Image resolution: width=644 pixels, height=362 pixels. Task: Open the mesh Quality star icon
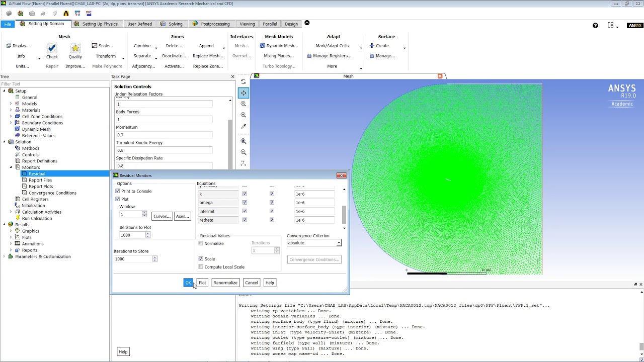(x=75, y=48)
